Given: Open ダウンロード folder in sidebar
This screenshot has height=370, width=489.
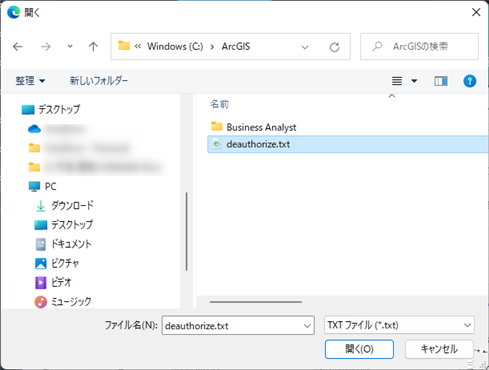Looking at the screenshot, I should 64,205.
